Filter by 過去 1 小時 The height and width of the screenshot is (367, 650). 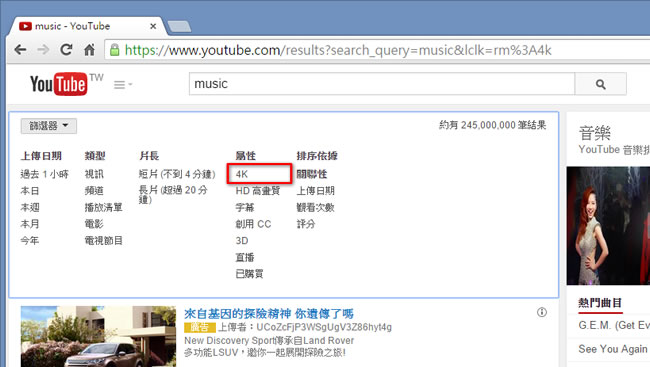pos(44,174)
